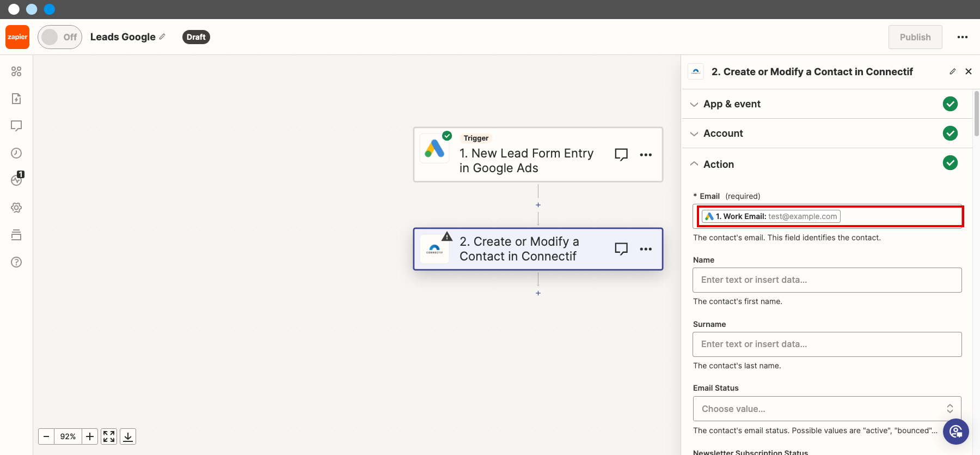Open the Zapier home logo
Viewport: 980px width, 455px height.
[x=17, y=37]
